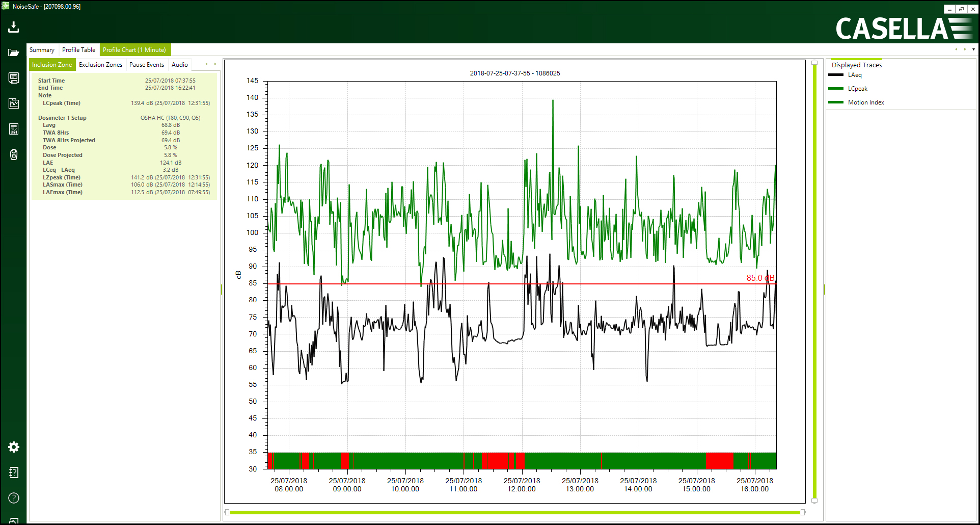The height and width of the screenshot is (525, 980).
Task: Click the download data icon in sidebar
Action: (14, 27)
